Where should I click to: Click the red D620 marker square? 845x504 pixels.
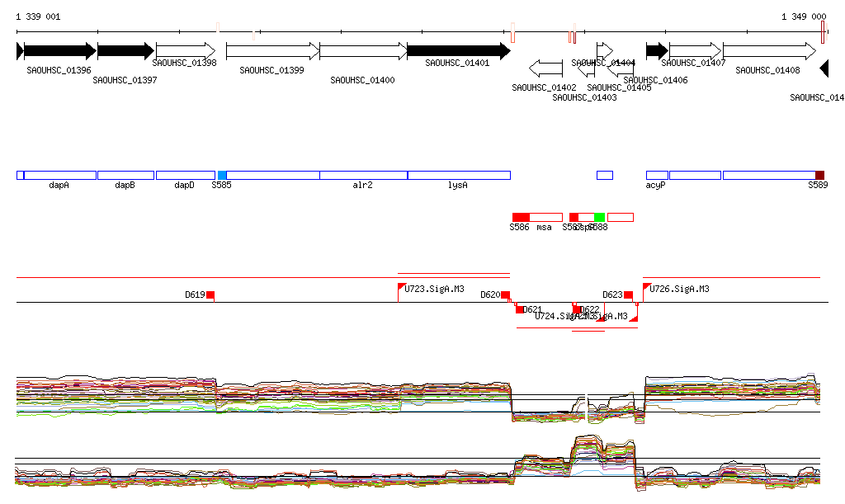506,294
